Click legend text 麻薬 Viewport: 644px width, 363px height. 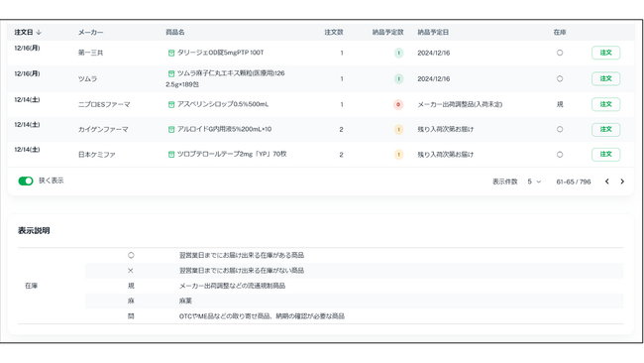coord(185,301)
